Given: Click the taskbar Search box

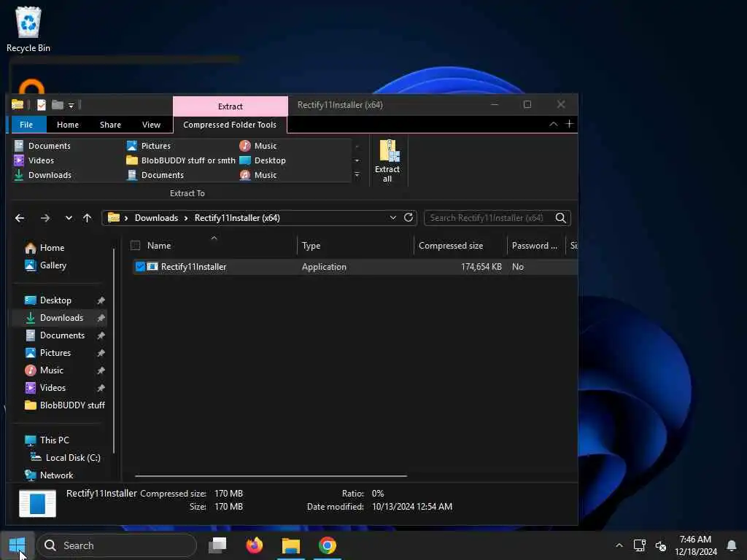Looking at the screenshot, I should (x=117, y=545).
